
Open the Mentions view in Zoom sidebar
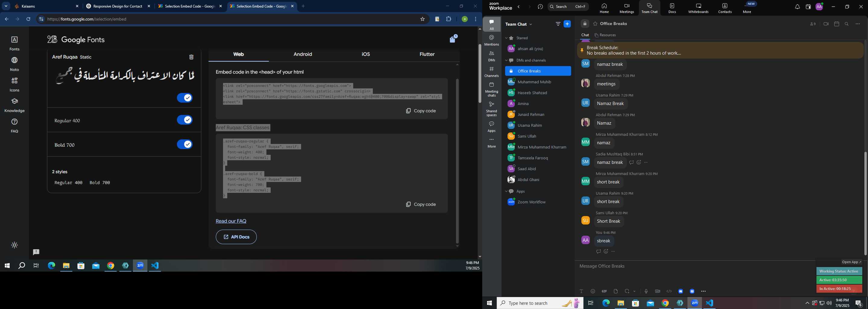[x=492, y=40]
